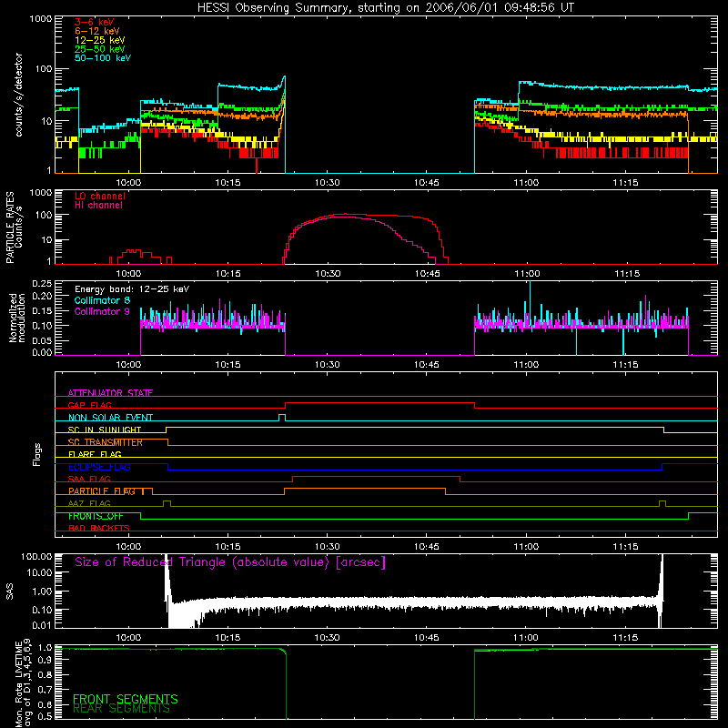Click the Flags axis label
728x728 pixels.
coord(37,454)
